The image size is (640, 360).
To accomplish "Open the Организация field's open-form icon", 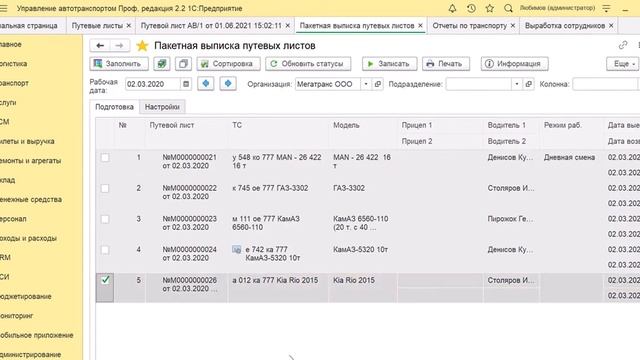I will tap(378, 84).
